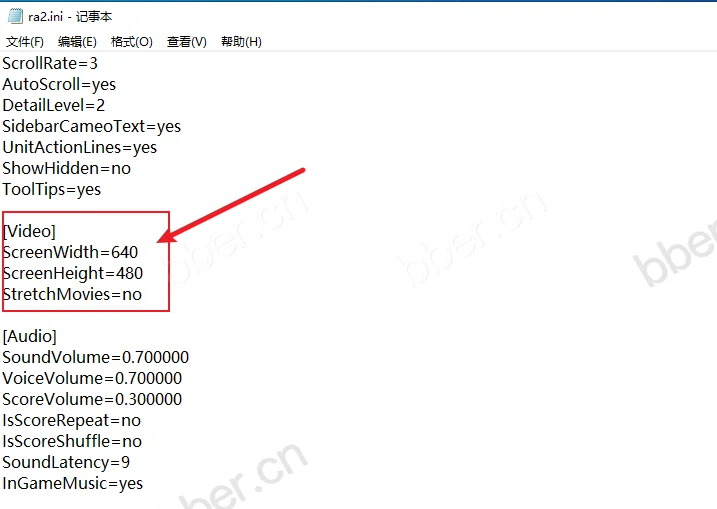Click the Notepad icon in title bar

pos(15,16)
